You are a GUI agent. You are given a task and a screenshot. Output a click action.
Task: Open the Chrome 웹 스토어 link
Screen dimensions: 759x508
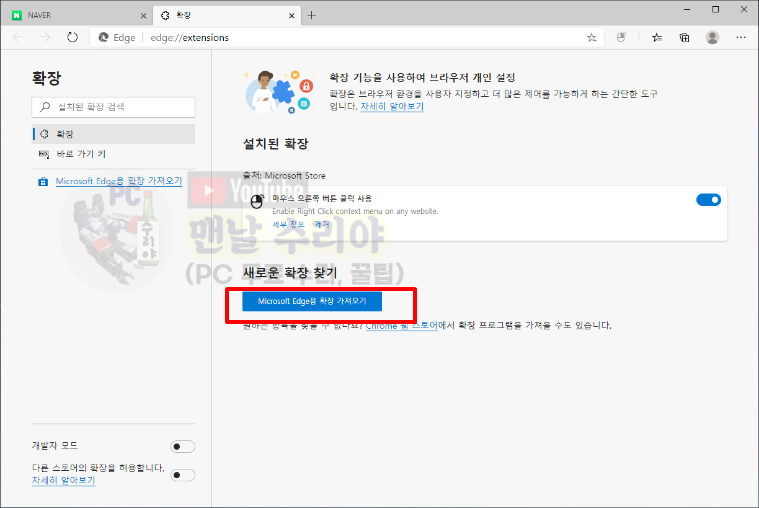pos(401,325)
